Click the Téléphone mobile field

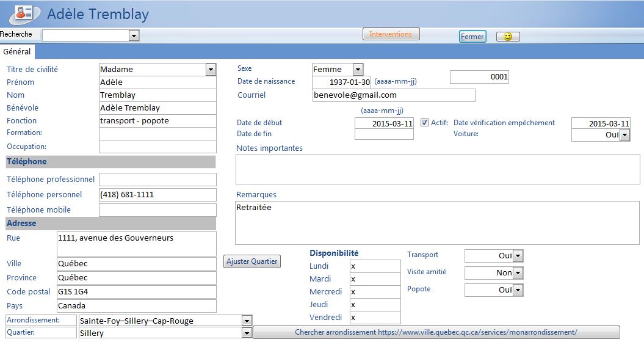coord(157,209)
